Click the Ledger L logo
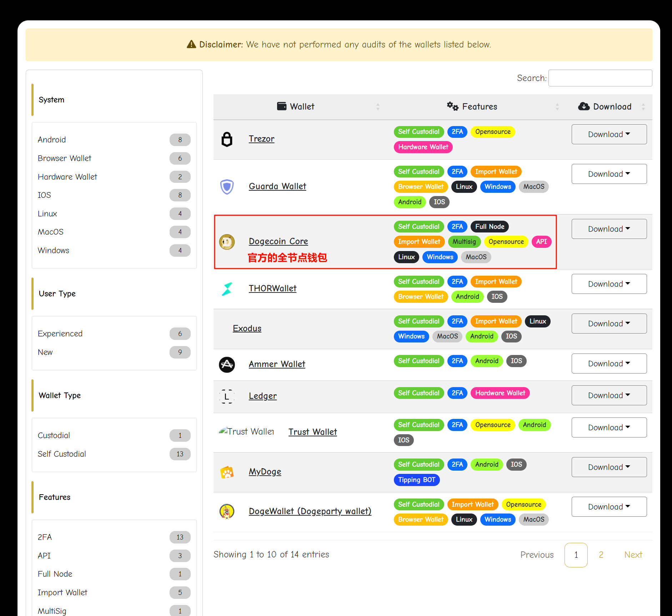The width and height of the screenshot is (672, 616). [x=227, y=396]
